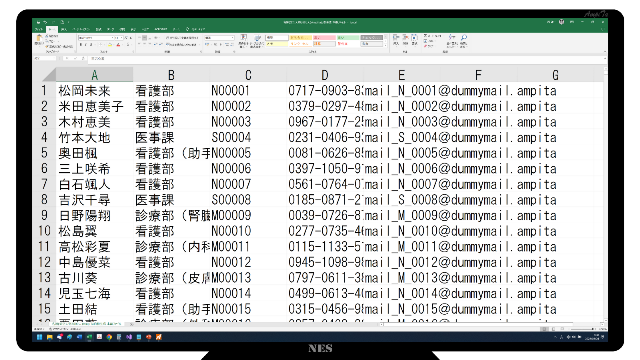The height and width of the screenshot is (360, 640).
Task: Open the File tab
Action: point(39,29)
